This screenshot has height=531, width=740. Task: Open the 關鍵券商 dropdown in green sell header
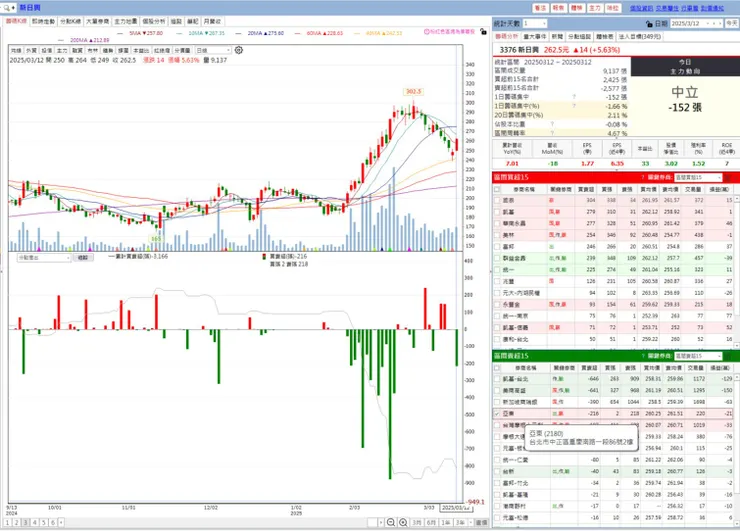(x=698, y=356)
